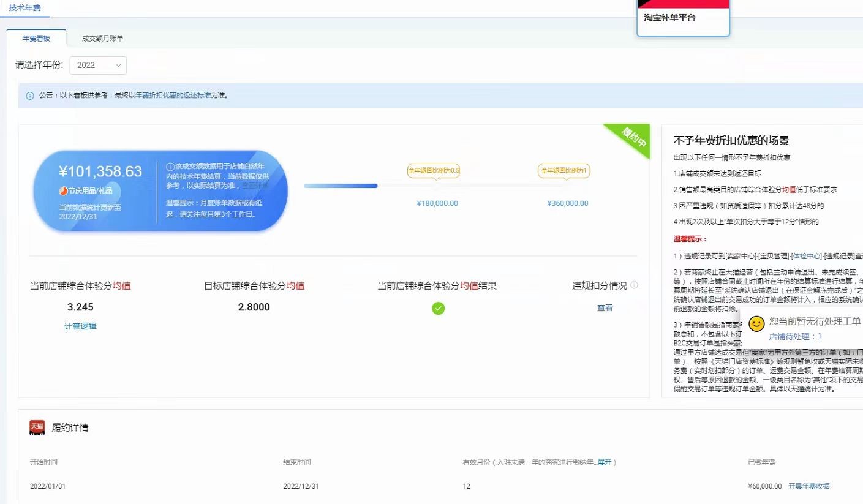Click the smiley face notification icon

tap(756, 324)
